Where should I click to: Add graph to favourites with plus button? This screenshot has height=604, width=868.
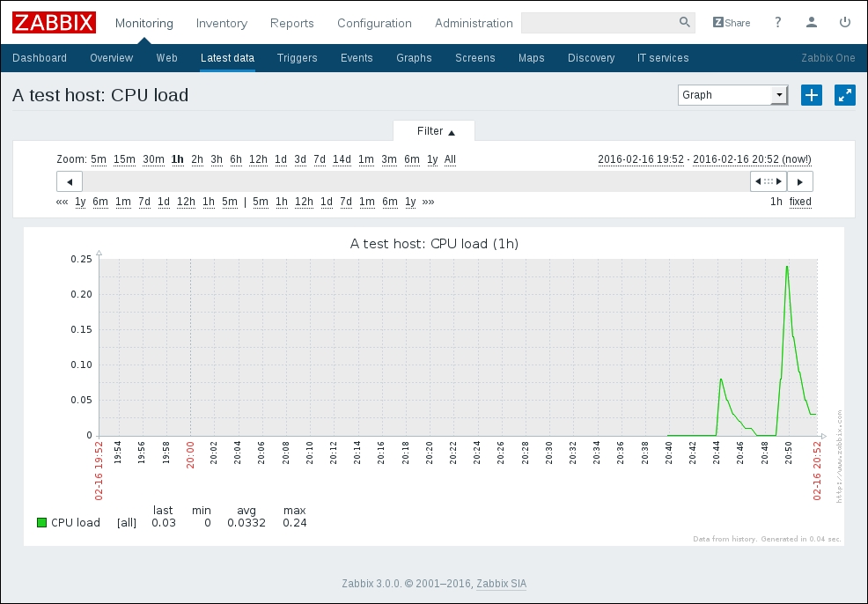(811, 95)
